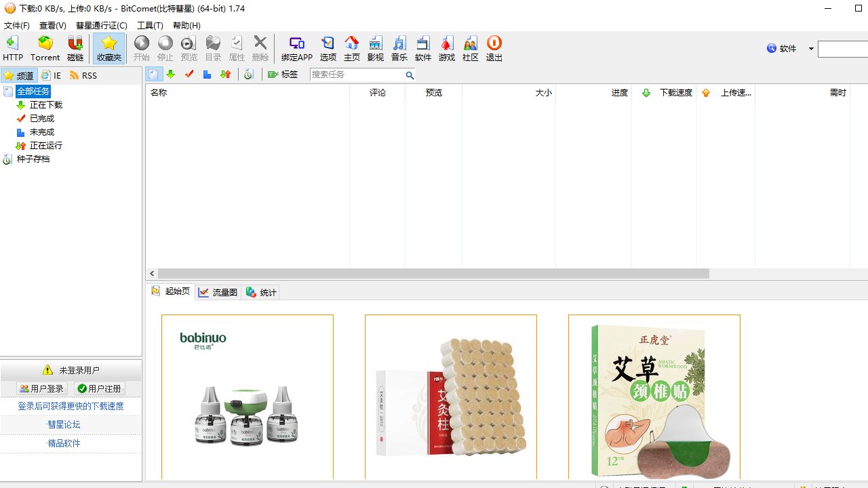Open the 主页 homepage icon
This screenshot has width=868, height=488.
[x=352, y=47]
